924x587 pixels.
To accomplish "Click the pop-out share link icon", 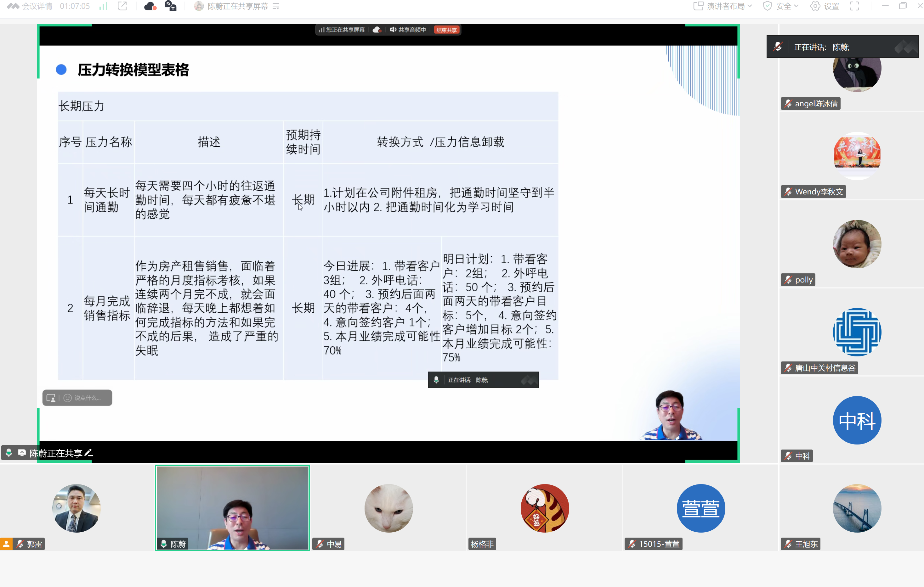I will coord(122,6).
